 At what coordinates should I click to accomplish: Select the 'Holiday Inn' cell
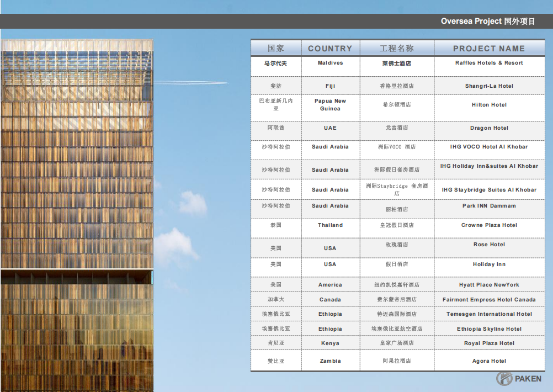pyautogui.click(x=489, y=267)
